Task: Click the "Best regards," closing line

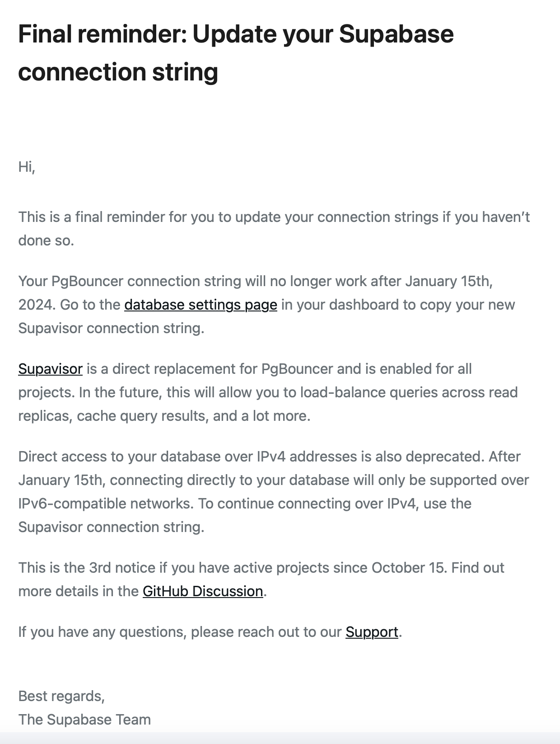Action: (61, 696)
